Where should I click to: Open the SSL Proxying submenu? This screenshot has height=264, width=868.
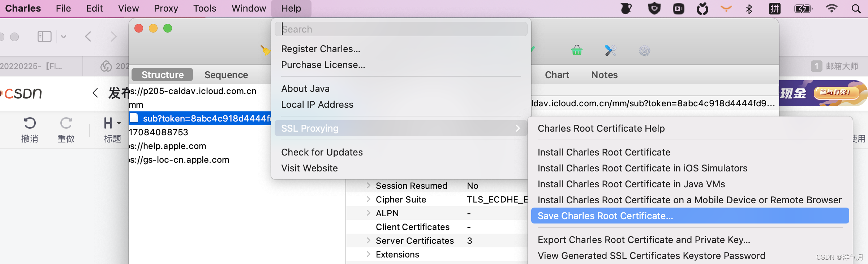(401, 128)
